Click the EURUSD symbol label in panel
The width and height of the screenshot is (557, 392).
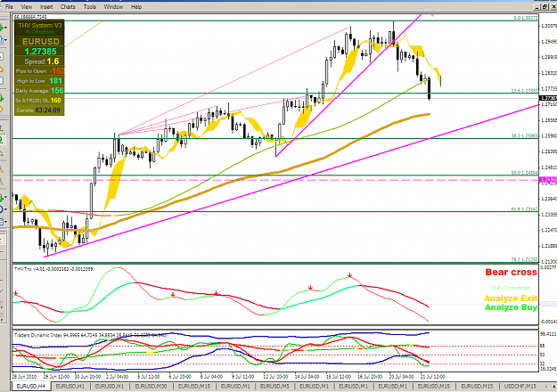[x=40, y=42]
